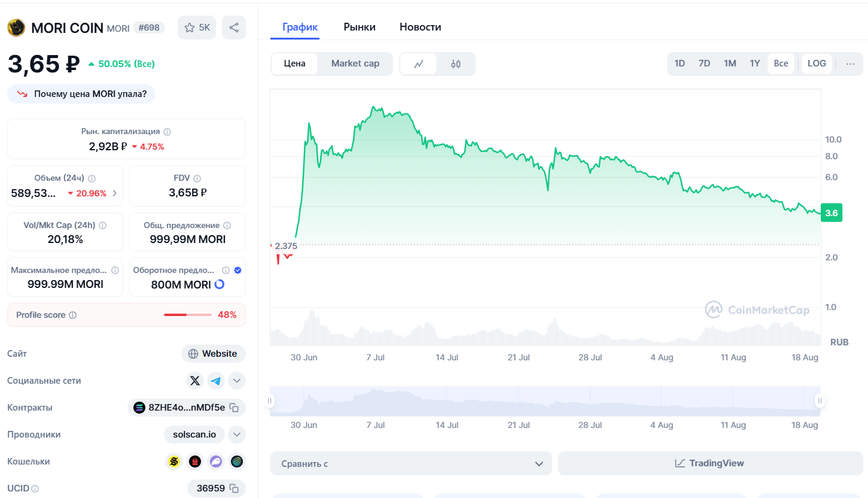Image resolution: width=868 pixels, height=498 pixels.
Task: Click the 48% profile score value
Action: (x=227, y=315)
